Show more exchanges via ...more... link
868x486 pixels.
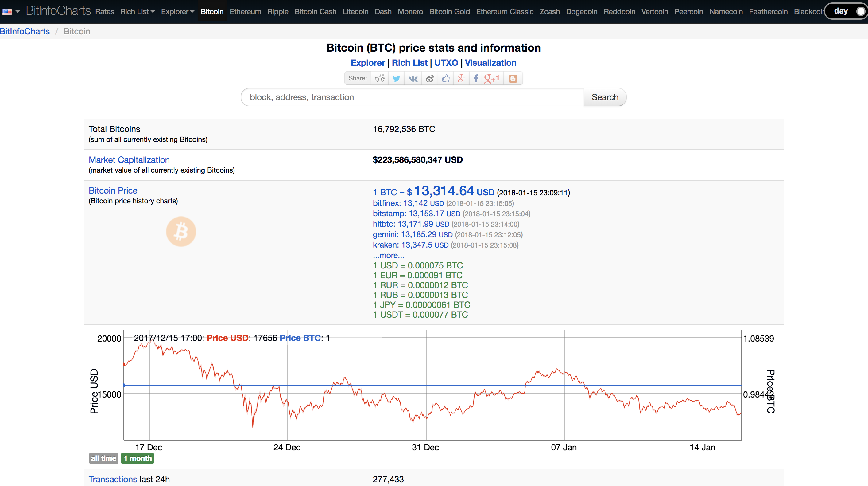(389, 256)
